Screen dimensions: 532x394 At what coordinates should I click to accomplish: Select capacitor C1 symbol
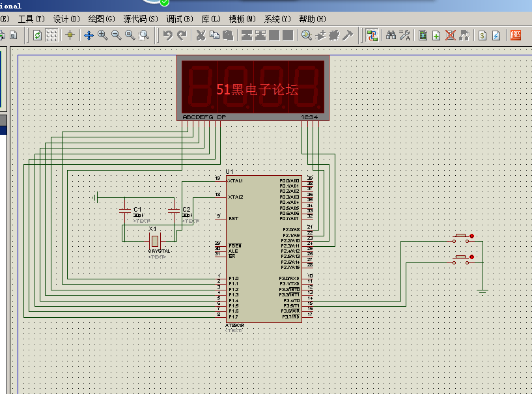[x=125, y=211]
